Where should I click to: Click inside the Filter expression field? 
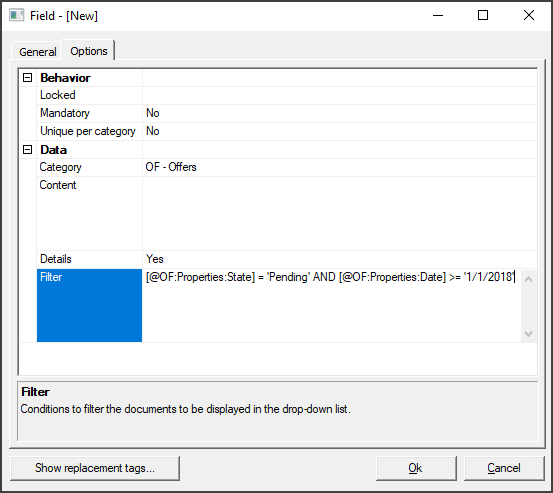(x=332, y=305)
